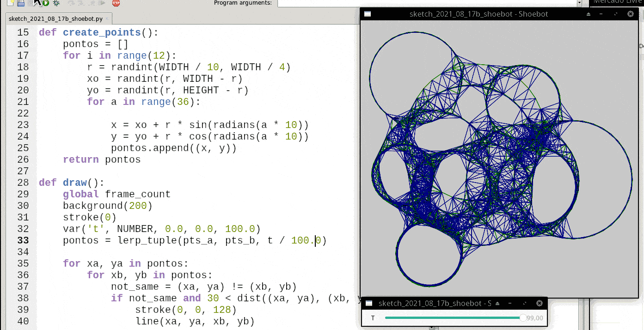Open Shoebot canvas window menu icon
Viewport: 644px width, 330px height.
click(x=368, y=14)
